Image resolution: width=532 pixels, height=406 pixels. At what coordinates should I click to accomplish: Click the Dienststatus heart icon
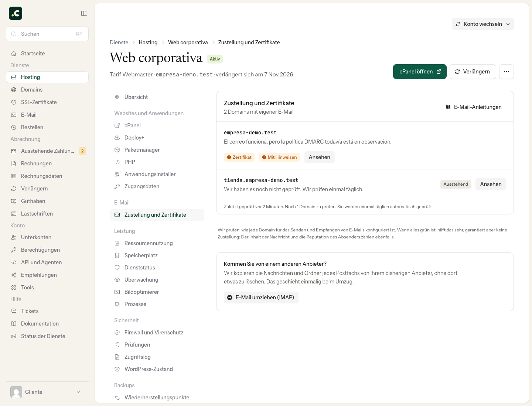[x=117, y=268]
